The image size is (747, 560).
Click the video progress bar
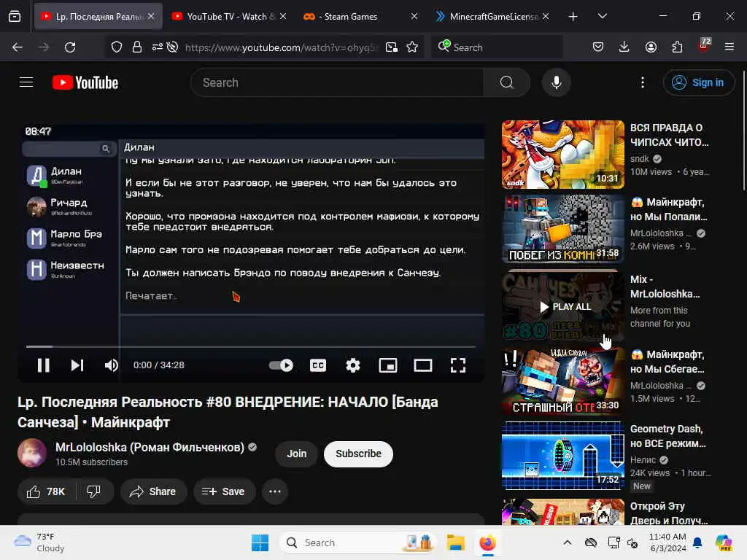point(251,346)
